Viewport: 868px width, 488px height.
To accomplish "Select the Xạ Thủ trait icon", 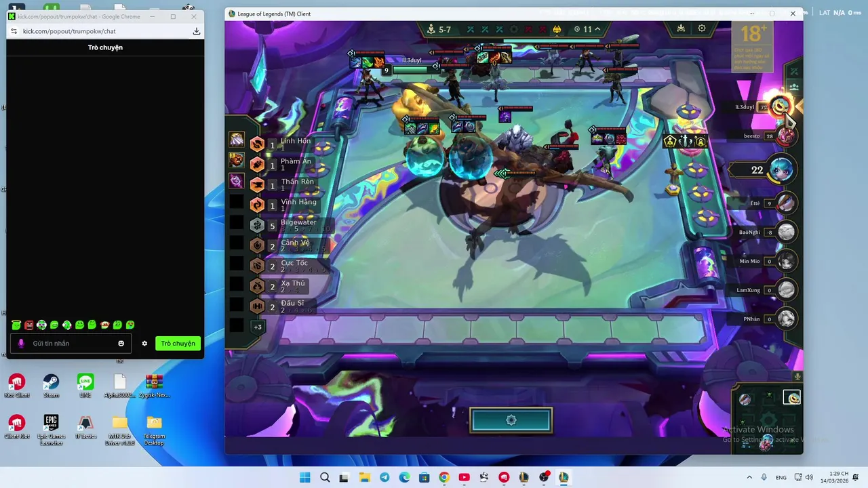I will coord(257,287).
